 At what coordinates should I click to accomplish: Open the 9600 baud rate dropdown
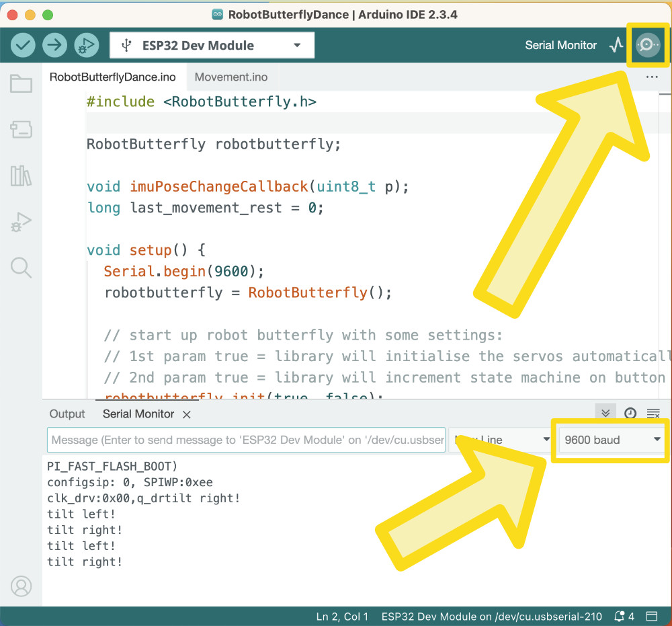[611, 440]
